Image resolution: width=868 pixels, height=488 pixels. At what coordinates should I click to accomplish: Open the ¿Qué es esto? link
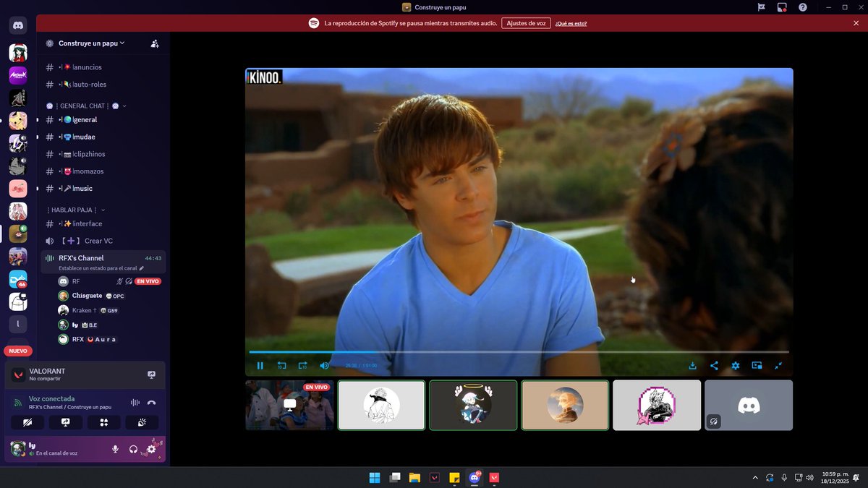(571, 23)
